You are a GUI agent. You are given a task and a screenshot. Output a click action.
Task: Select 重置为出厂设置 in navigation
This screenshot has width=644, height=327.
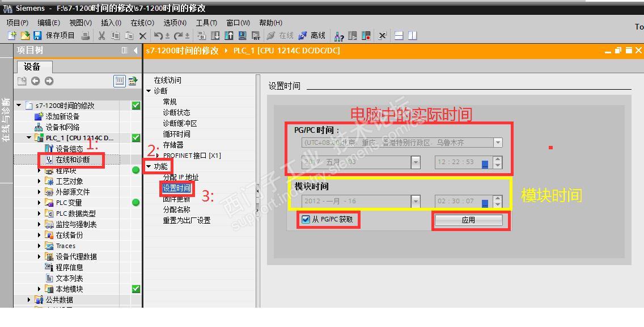[x=187, y=220]
